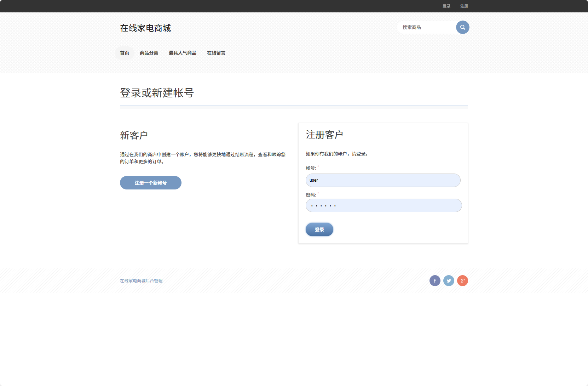Focus the 帐号 field containing user
This screenshot has width=588, height=386.
tap(383, 180)
